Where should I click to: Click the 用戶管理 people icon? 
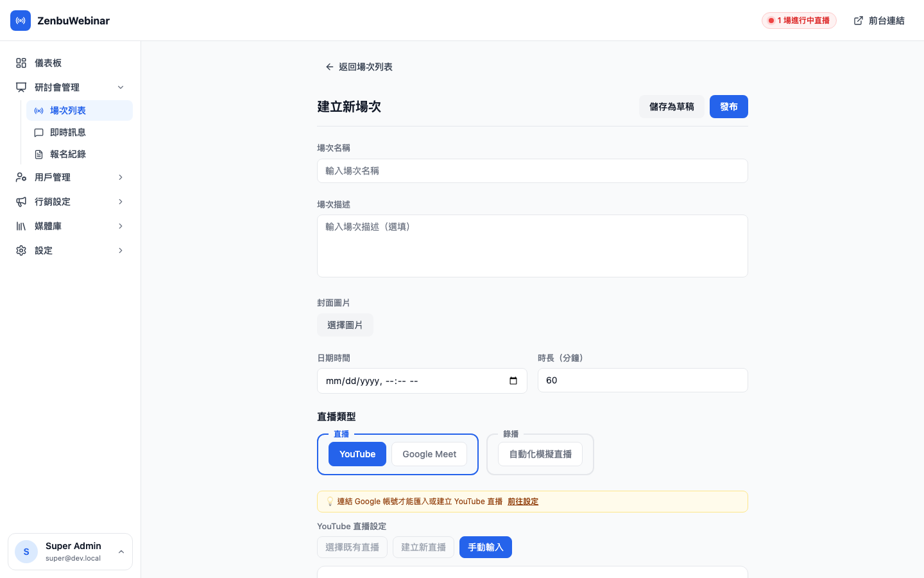pos(21,177)
